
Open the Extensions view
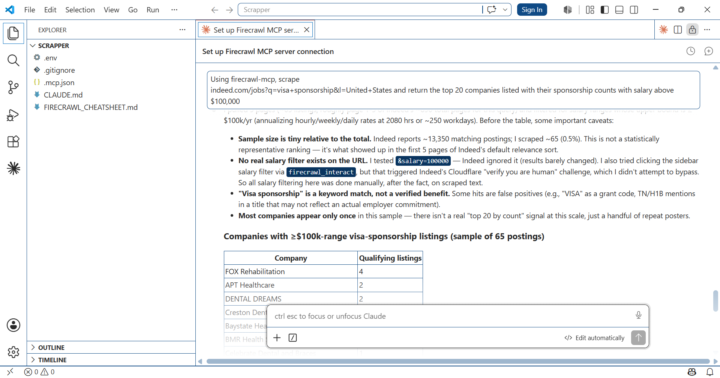[13, 141]
